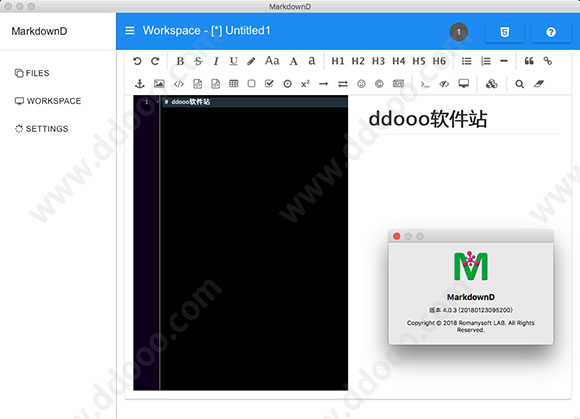Insert an H5 heading

(x=419, y=61)
